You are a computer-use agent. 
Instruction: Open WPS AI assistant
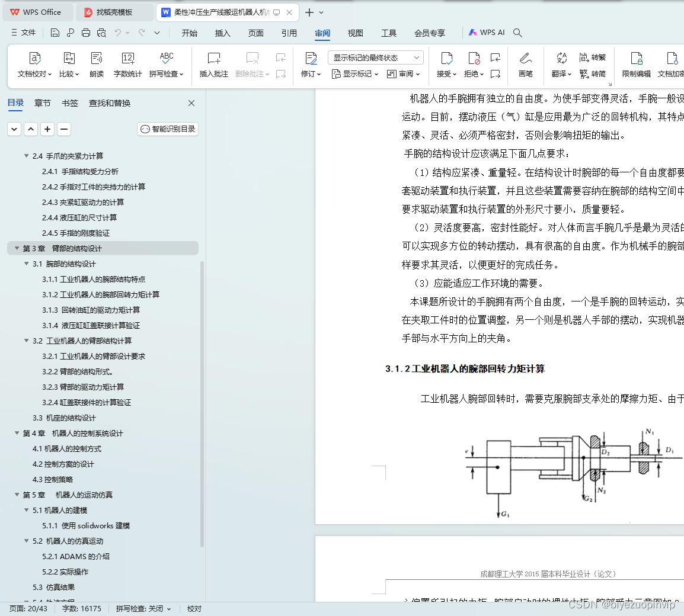tap(487, 33)
